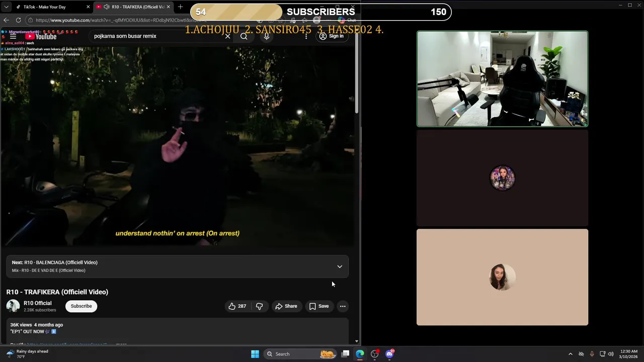This screenshot has height=362, width=644.
Task: Select the webcam room video tile
Action: 502,78
